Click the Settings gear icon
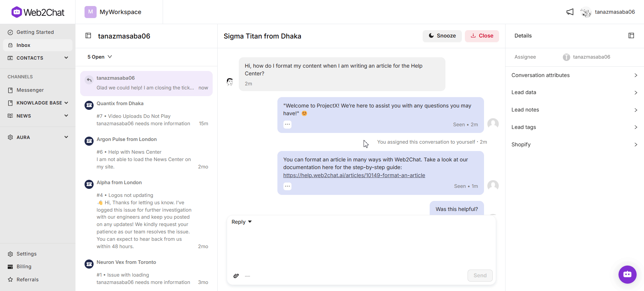Image resolution: width=644 pixels, height=291 pixels. pyautogui.click(x=10, y=254)
